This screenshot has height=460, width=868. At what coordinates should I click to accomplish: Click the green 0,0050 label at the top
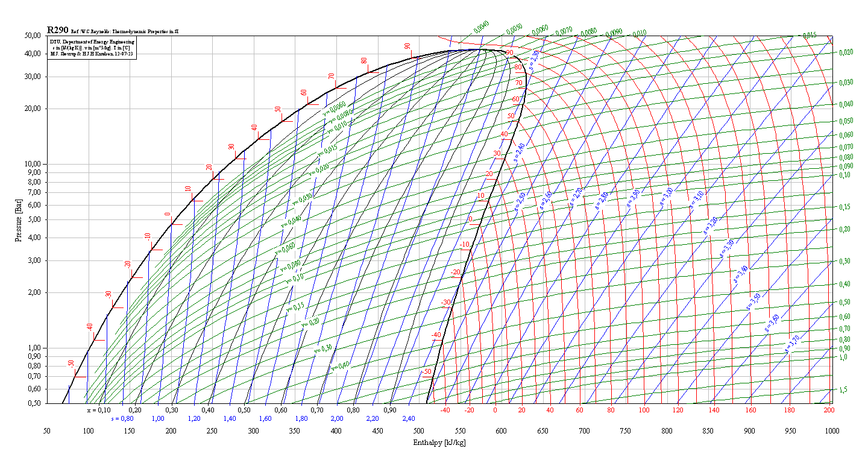click(x=514, y=30)
